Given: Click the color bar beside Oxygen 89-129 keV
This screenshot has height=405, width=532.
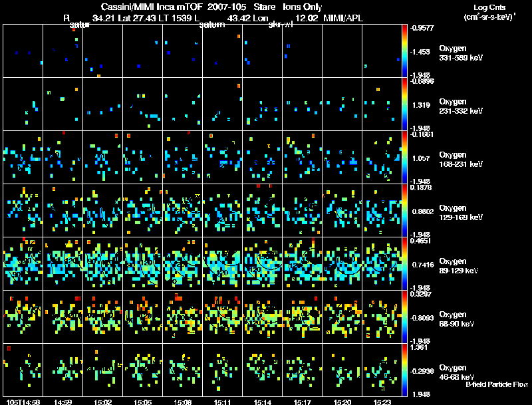Looking at the screenshot, I should click(405, 263).
